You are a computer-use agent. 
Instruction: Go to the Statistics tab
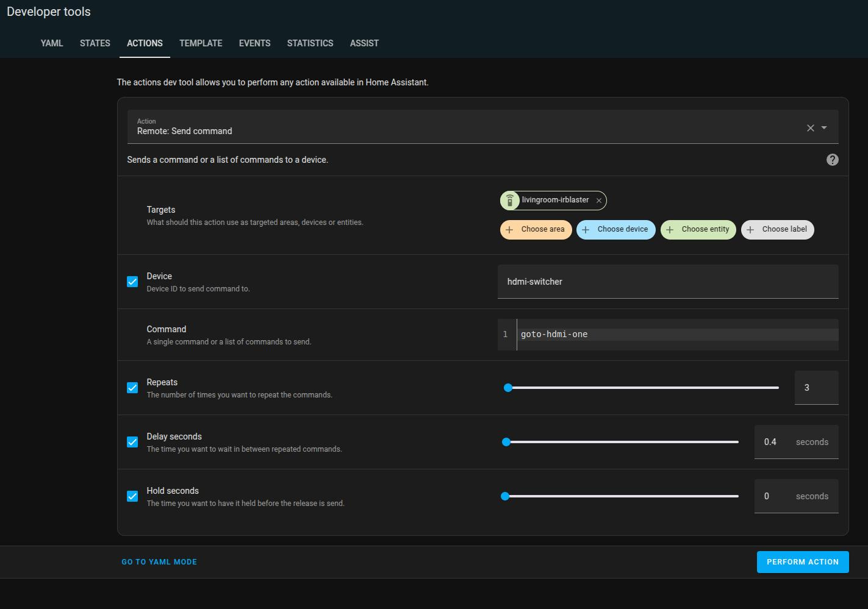click(310, 43)
